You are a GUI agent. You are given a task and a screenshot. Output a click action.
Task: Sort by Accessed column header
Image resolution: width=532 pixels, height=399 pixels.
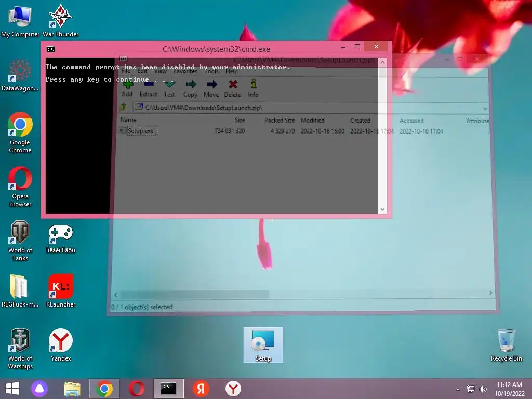411,121
